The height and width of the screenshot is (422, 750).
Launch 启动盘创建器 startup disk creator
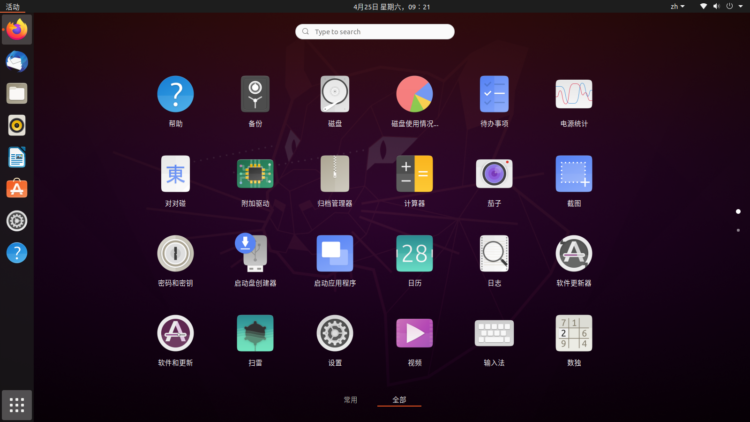pos(255,254)
